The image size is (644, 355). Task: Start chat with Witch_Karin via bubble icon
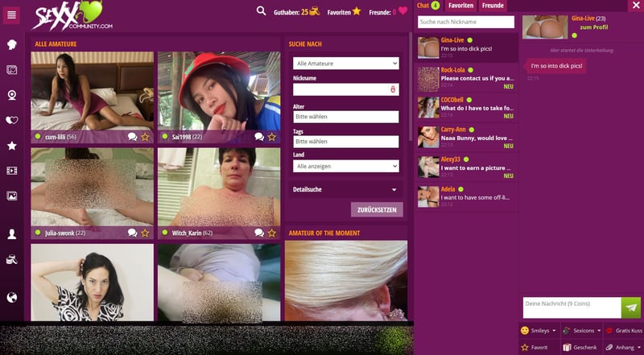click(259, 233)
